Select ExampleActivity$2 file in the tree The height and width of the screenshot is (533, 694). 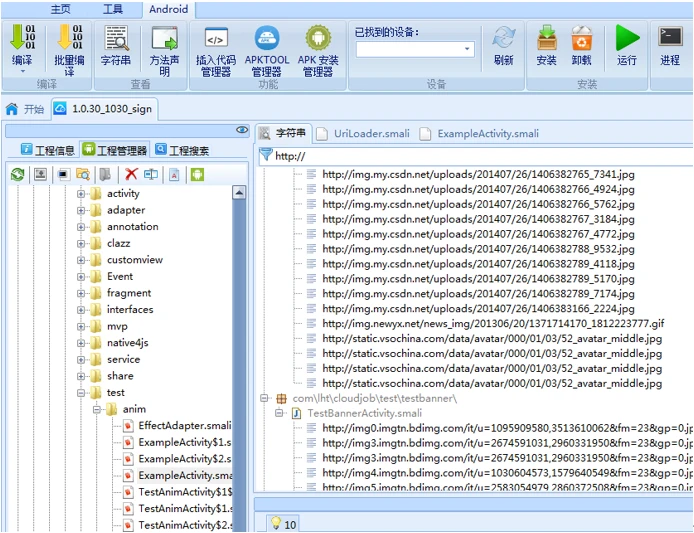coord(185,459)
